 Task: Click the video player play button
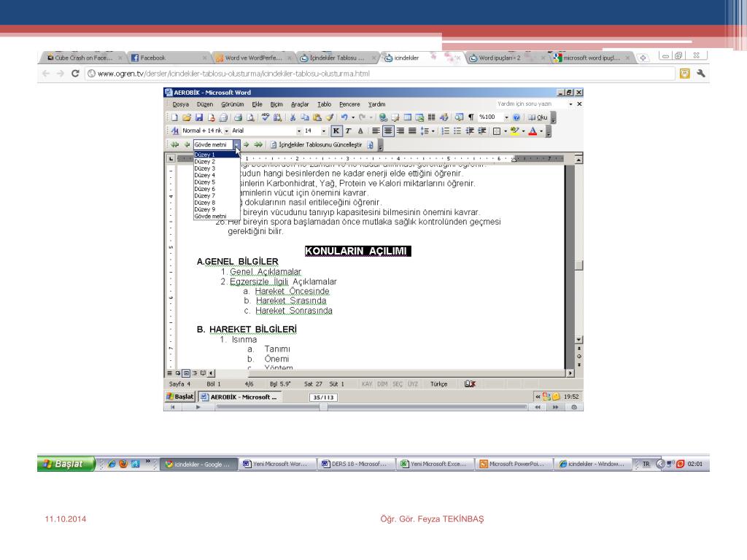pos(198,407)
